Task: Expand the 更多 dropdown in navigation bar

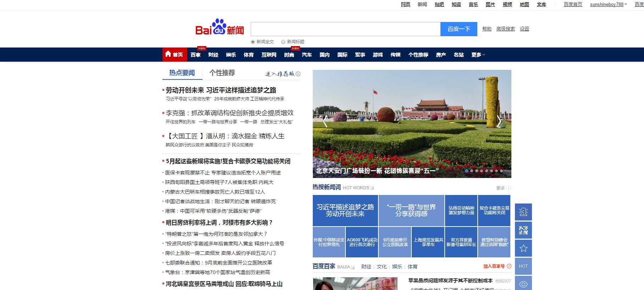Action: pyautogui.click(x=478, y=55)
